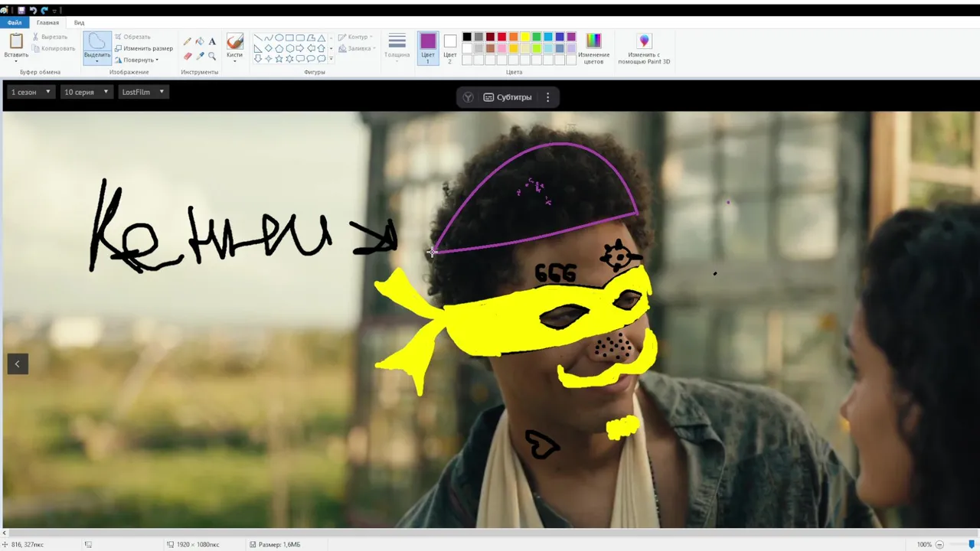The height and width of the screenshot is (551, 980).
Task: Pick the black color swatch
Action: point(467,37)
